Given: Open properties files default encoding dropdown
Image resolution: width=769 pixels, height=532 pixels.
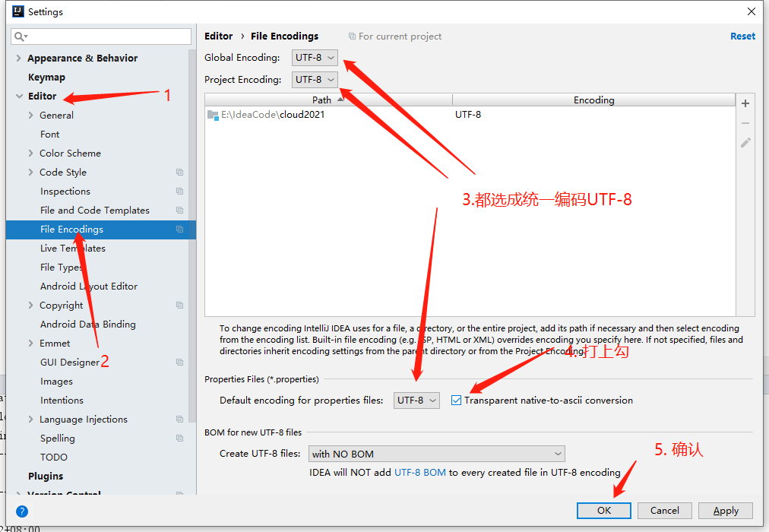Looking at the screenshot, I should point(416,400).
